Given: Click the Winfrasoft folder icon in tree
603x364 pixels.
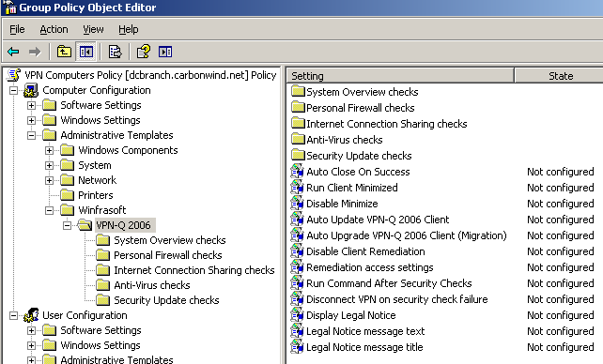Looking at the screenshot, I should (67, 210).
